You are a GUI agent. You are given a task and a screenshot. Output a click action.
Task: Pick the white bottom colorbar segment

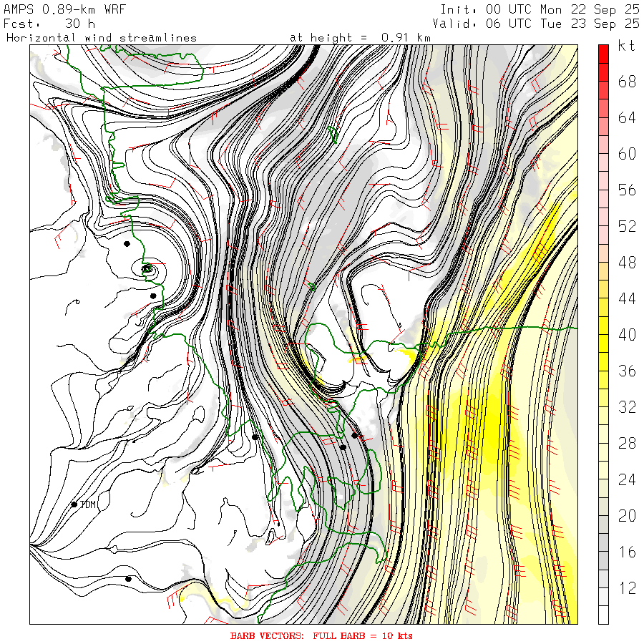click(x=603, y=615)
